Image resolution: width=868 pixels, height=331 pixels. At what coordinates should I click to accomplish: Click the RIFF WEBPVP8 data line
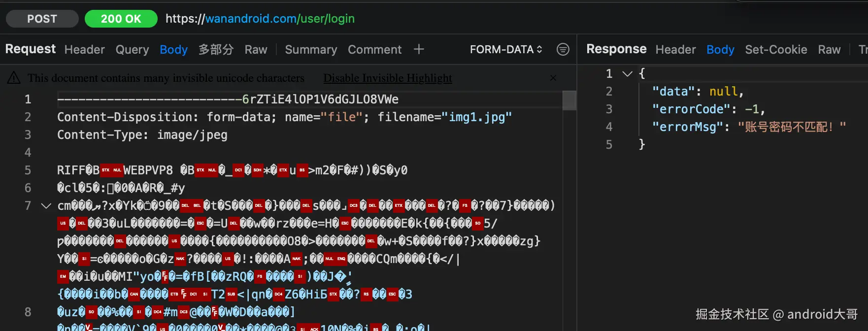[233, 170]
